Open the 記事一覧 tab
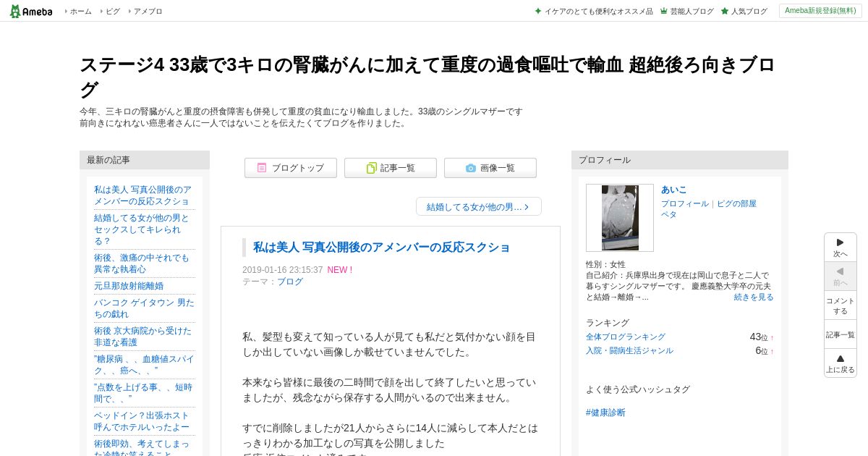 391,168
